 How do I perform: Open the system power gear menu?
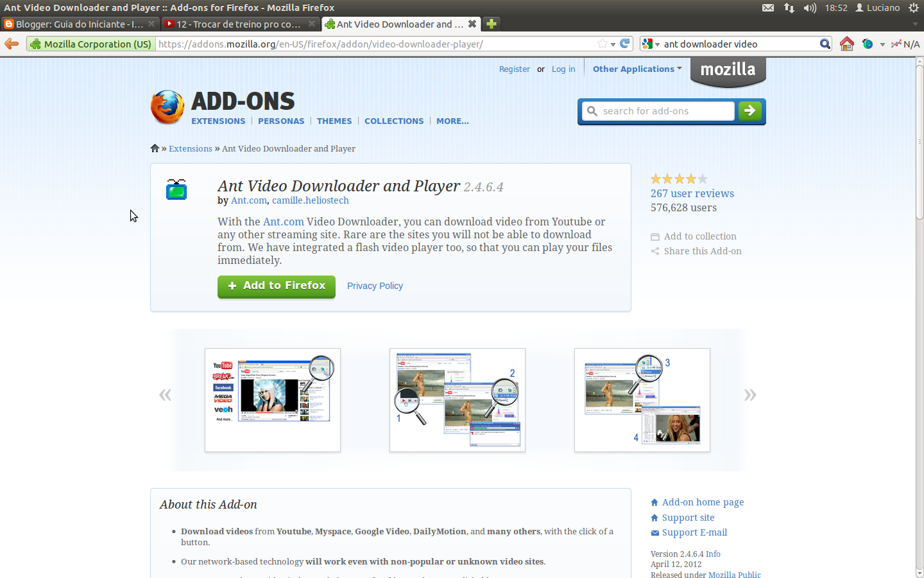[914, 8]
